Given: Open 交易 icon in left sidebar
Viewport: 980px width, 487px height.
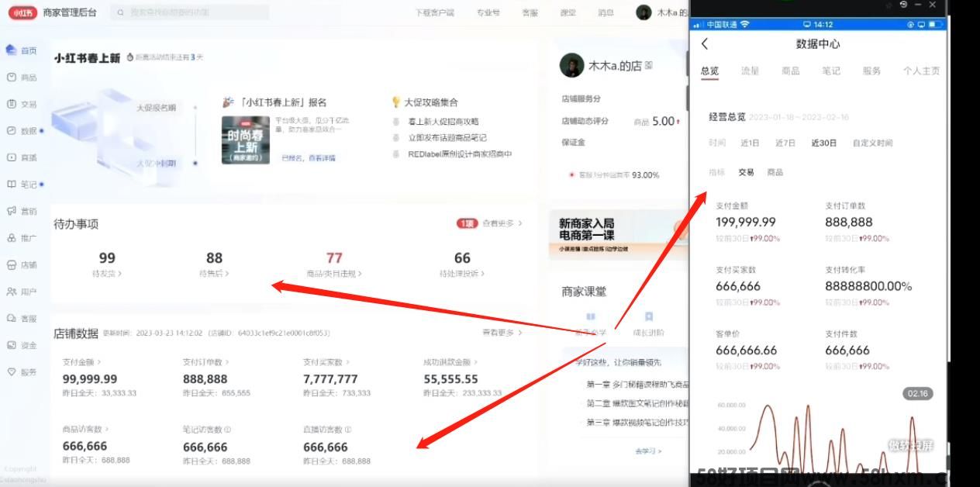Looking at the screenshot, I should (11, 104).
